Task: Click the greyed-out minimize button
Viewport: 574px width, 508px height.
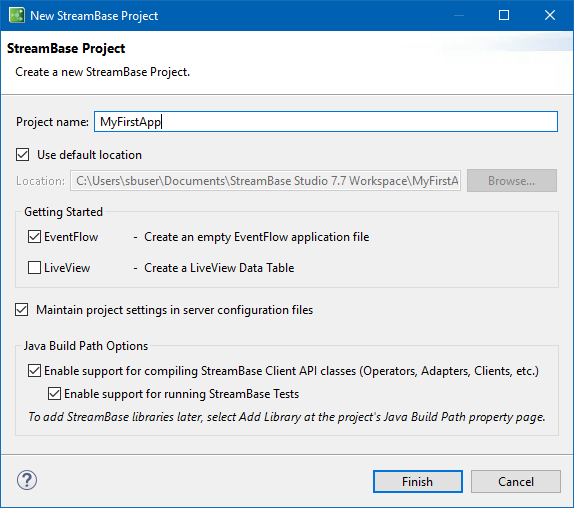Action: click(459, 15)
